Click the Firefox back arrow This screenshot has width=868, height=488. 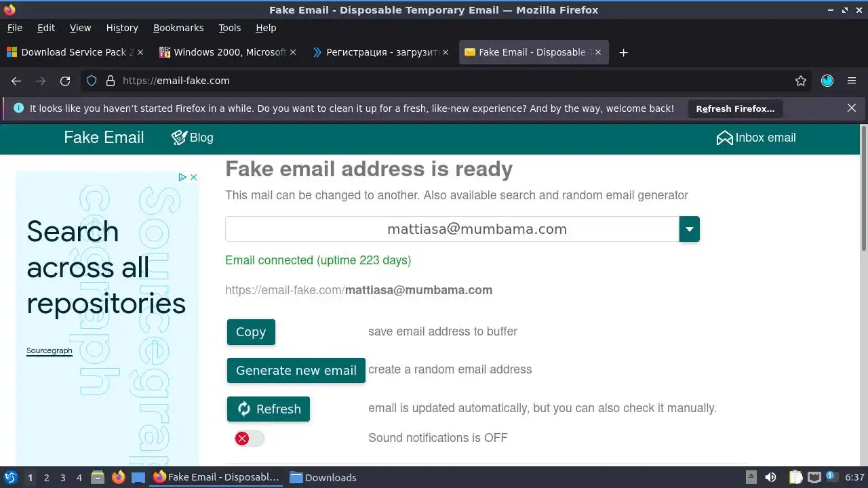click(x=16, y=81)
